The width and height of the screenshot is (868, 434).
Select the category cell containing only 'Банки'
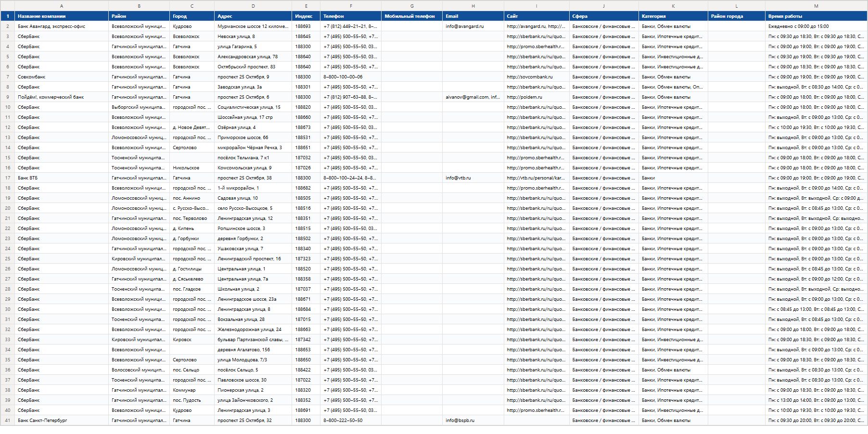click(673, 178)
